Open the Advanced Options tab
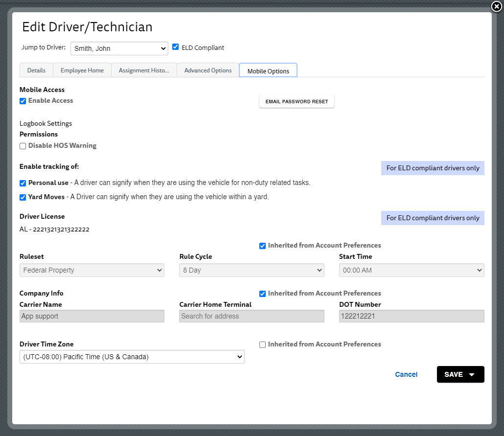The height and width of the screenshot is (436, 504). (x=208, y=70)
